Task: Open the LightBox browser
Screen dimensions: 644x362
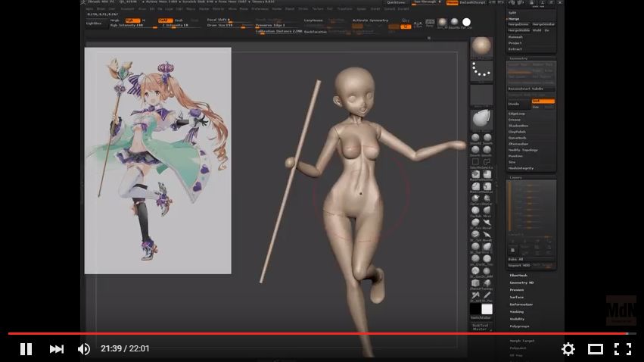Action: pyautogui.click(x=94, y=24)
